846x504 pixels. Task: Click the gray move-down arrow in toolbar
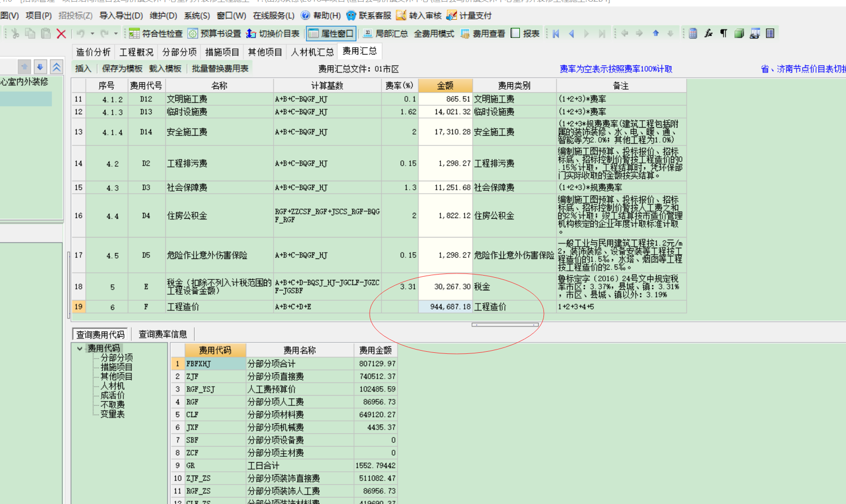pyautogui.click(x=670, y=33)
